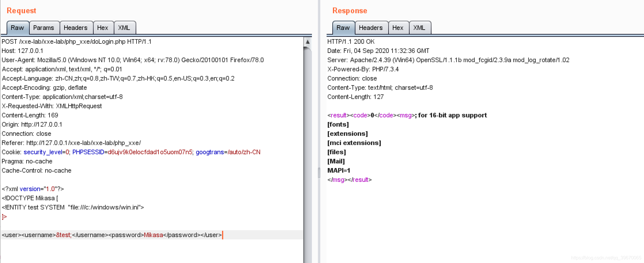The image size is (644, 263).
Task: Click the request Content-Type application/xml line
Action: [x=62, y=97]
